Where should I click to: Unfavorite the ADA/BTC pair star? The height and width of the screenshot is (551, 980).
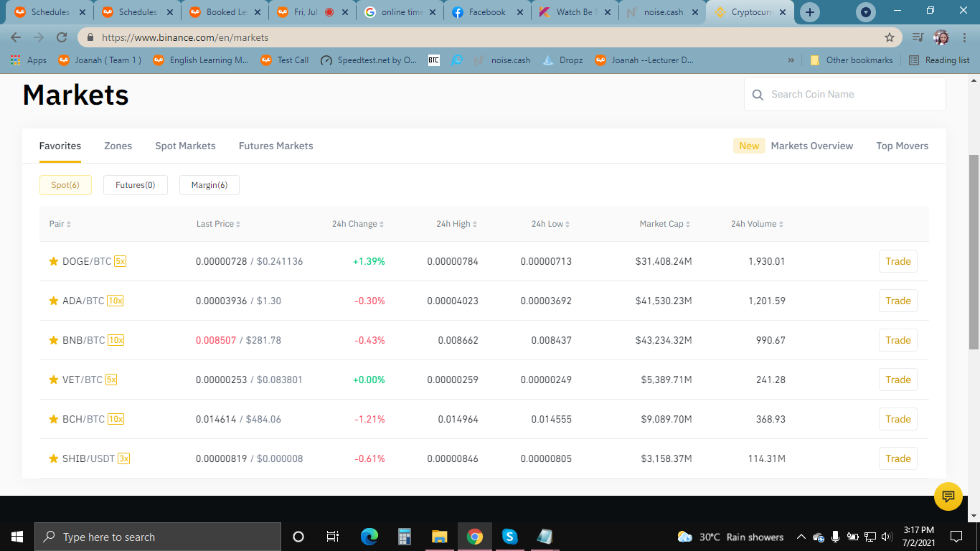click(x=53, y=301)
